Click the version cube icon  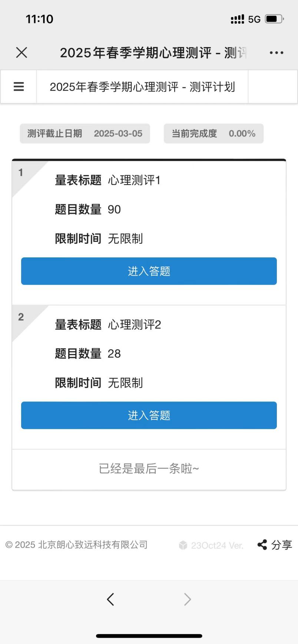pyautogui.click(x=183, y=545)
